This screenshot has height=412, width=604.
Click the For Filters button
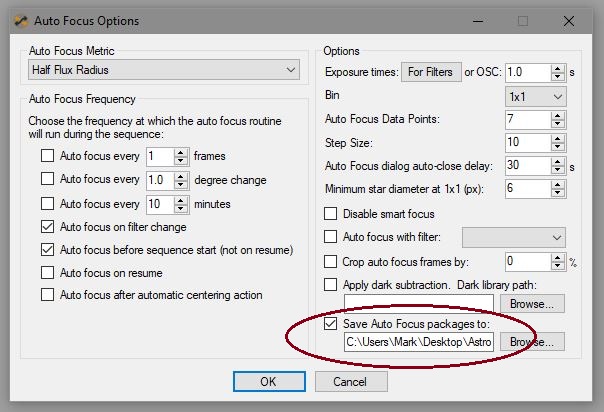point(431,72)
